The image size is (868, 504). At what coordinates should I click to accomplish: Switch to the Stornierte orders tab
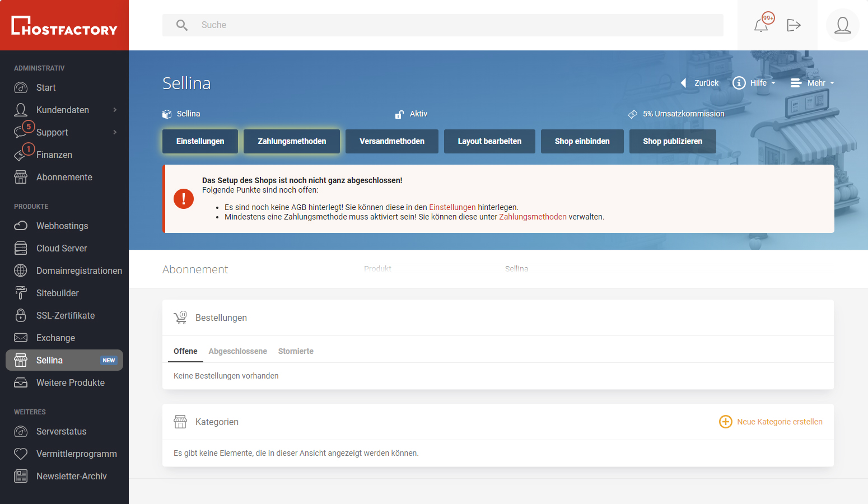click(x=296, y=351)
